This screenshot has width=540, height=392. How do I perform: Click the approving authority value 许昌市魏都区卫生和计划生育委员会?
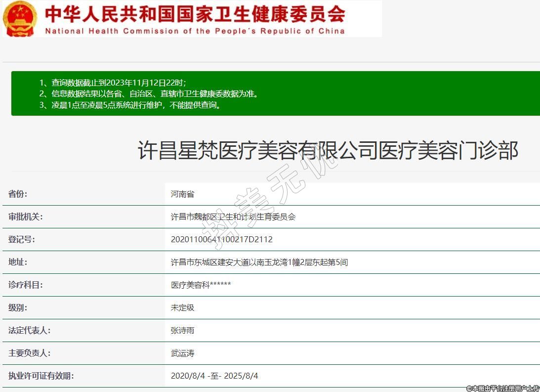click(233, 217)
